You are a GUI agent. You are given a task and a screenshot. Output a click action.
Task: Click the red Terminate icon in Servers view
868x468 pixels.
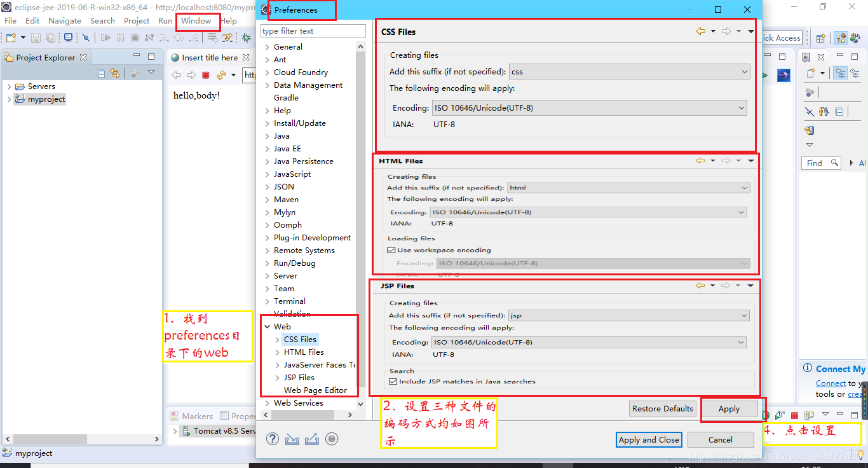pos(794,415)
